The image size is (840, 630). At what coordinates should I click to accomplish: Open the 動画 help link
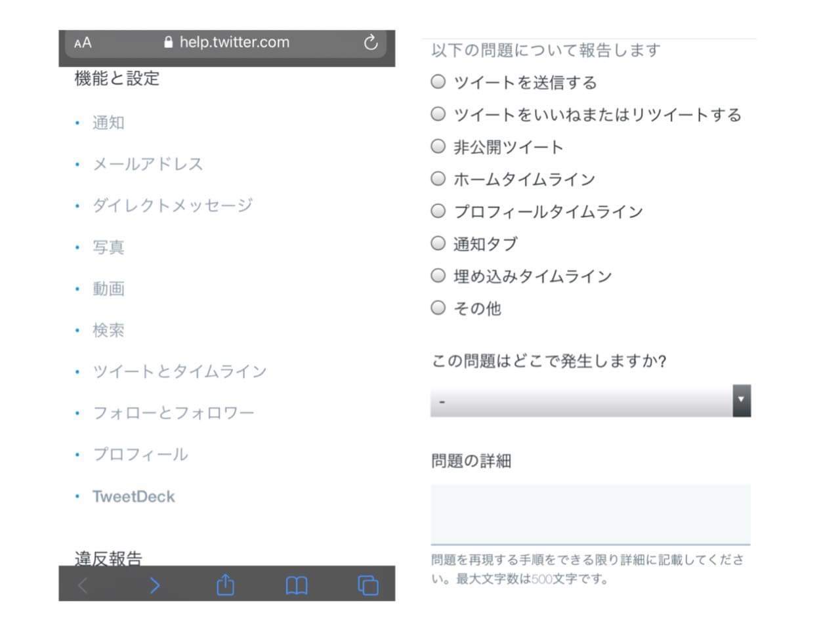coord(108,289)
